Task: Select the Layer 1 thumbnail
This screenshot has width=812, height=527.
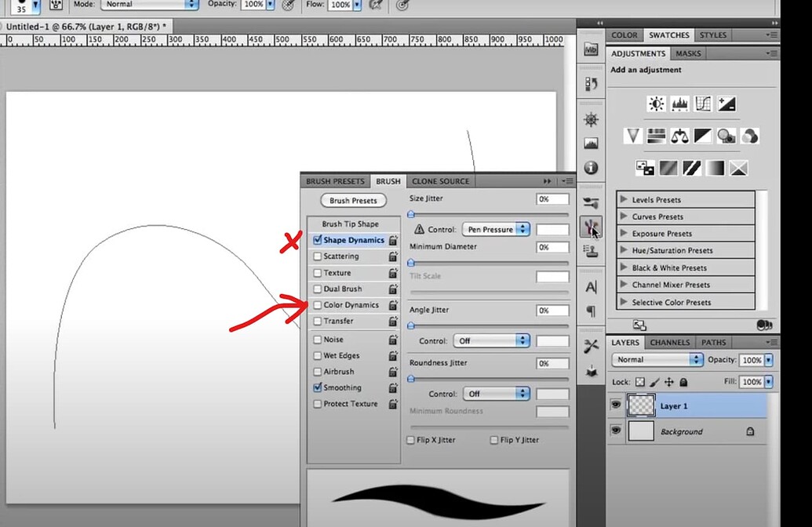Action: pyautogui.click(x=641, y=405)
